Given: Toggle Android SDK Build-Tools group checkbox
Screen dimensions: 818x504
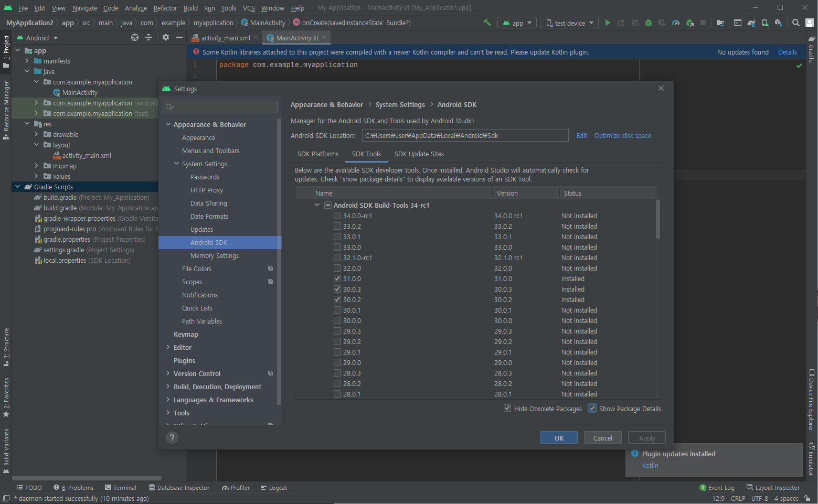Looking at the screenshot, I should (x=328, y=205).
